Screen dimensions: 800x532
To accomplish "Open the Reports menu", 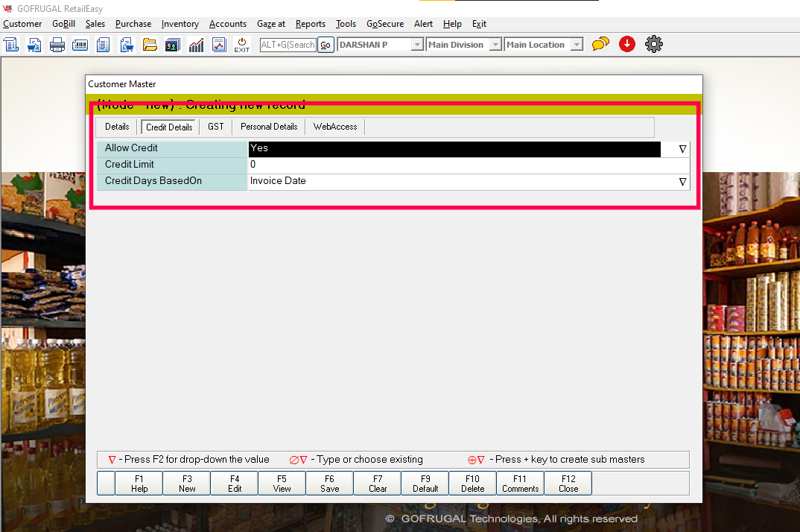I will pos(310,24).
